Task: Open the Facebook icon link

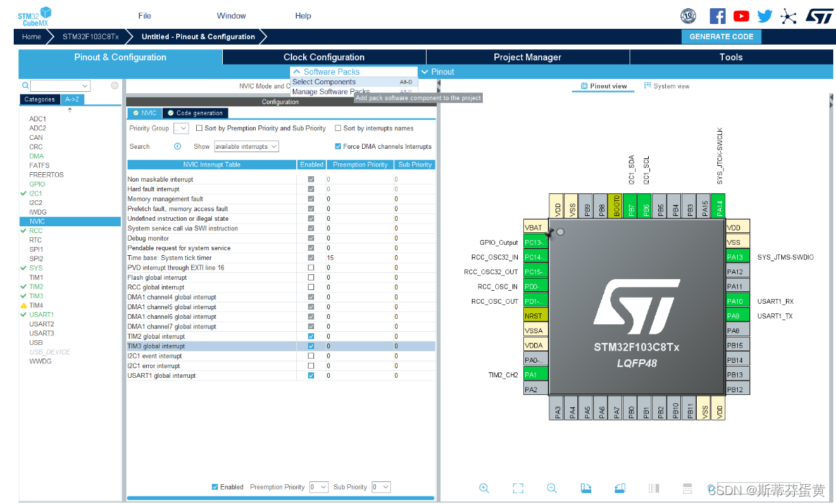Action: [x=717, y=16]
